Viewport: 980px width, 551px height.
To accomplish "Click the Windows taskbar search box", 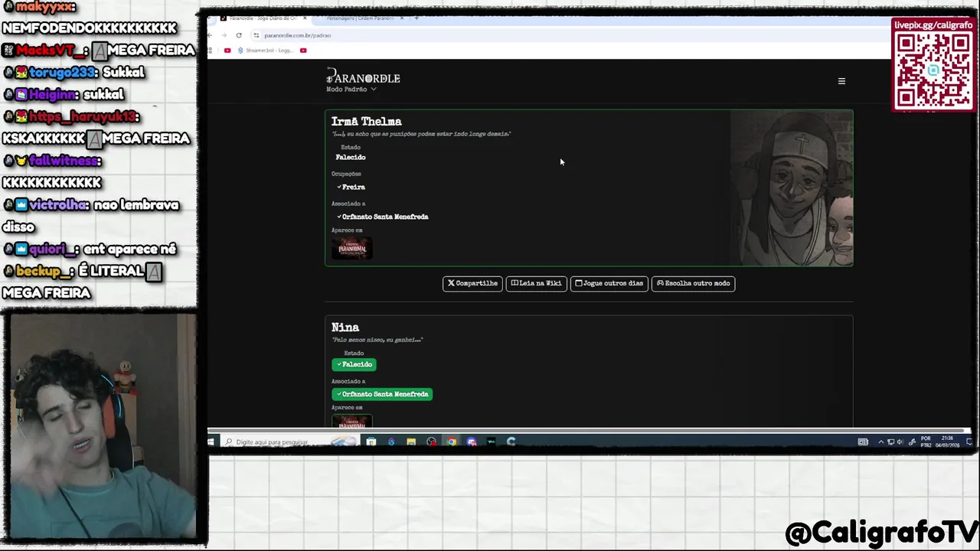I will coord(289,442).
